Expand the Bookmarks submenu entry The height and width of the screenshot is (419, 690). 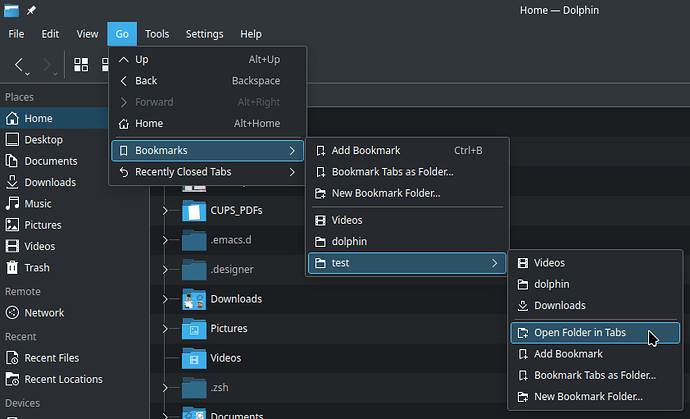click(207, 151)
